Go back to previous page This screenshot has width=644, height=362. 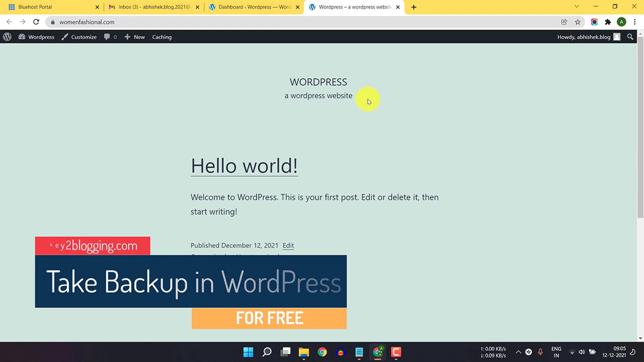tap(9, 22)
